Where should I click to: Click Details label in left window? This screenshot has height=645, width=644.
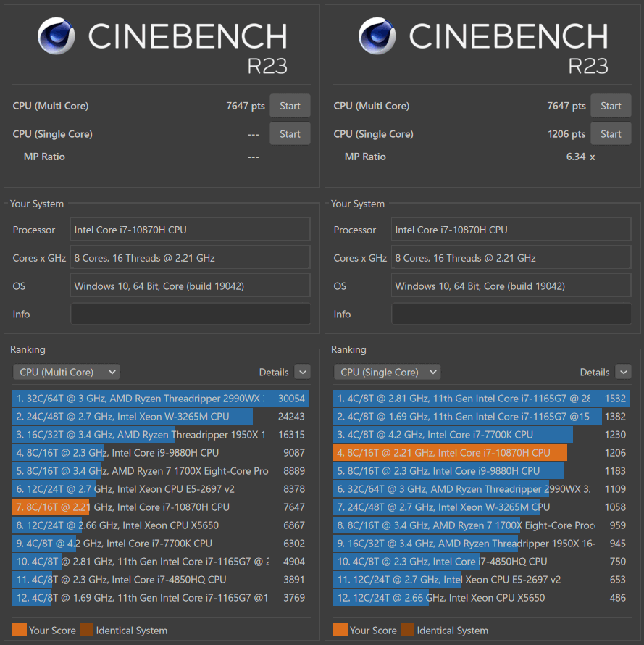click(274, 372)
